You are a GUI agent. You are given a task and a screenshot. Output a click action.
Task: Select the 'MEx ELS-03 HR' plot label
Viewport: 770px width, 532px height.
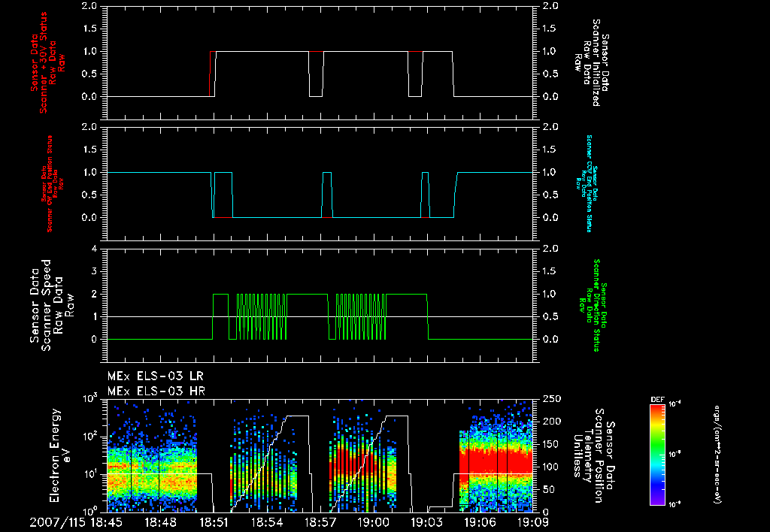pos(156,391)
